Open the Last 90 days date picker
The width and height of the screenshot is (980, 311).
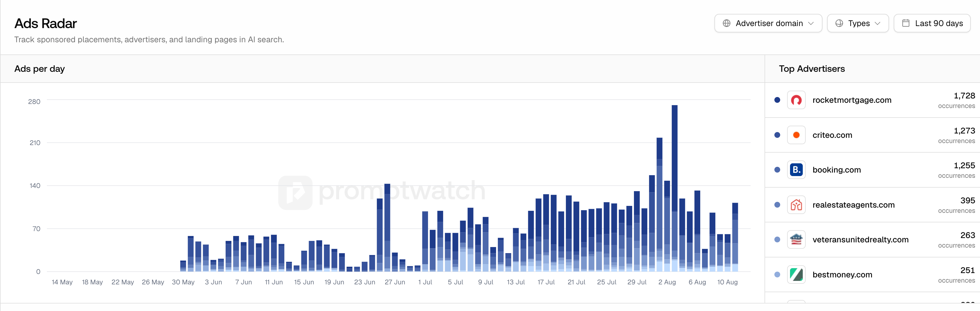[932, 23]
